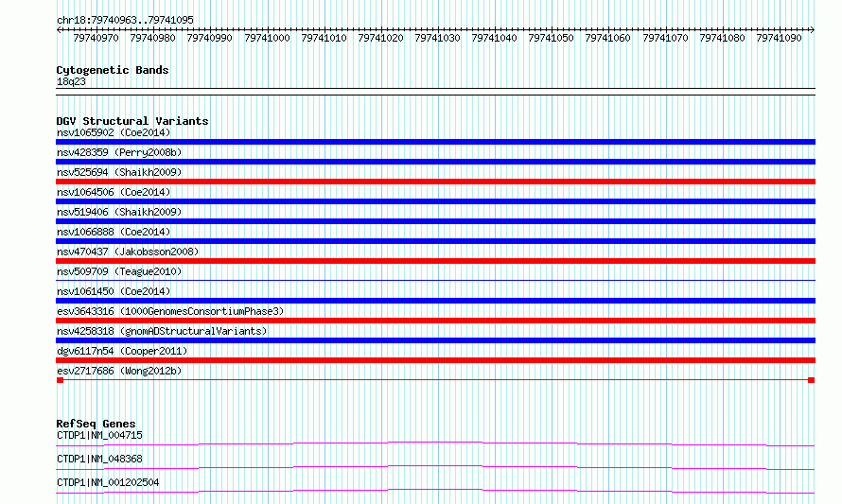Click the left red end block of esv2717686
The width and height of the screenshot is (842, 504).
(x=61, y=380)
